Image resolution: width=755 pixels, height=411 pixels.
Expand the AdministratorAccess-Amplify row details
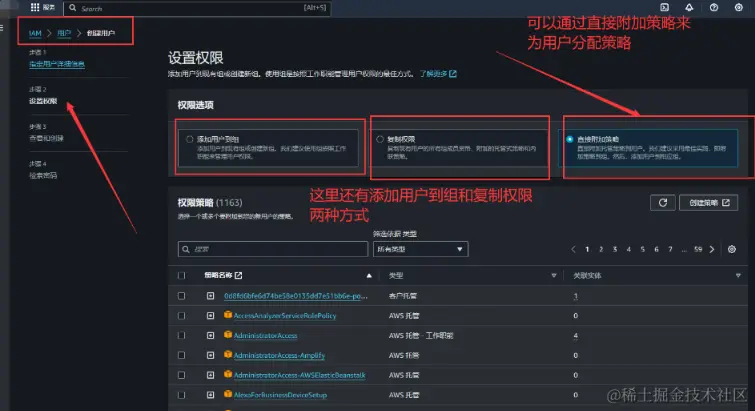(210, 355)
